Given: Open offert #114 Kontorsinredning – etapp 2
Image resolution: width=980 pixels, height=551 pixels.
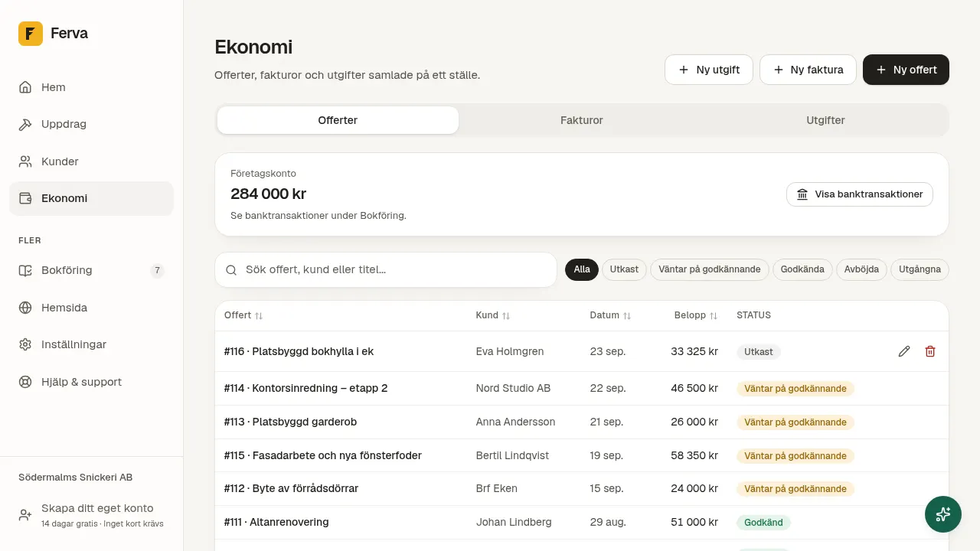Looking at the screenshot, I should [582, 389].
